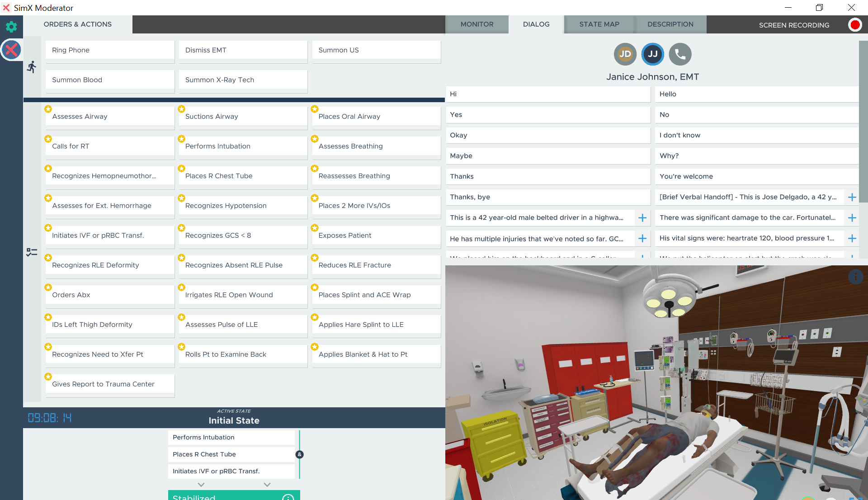This screenshot has width=868, height=500.
Task: Expand the Brief Verbal Handoff dialog line
Action: tap(852, 197)
